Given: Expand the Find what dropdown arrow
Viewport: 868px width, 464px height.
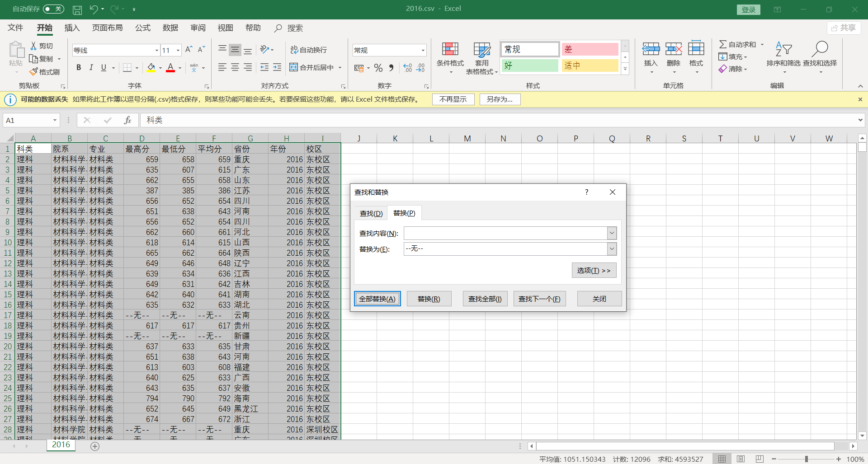Looking at the screenshot, I should 612,233.
